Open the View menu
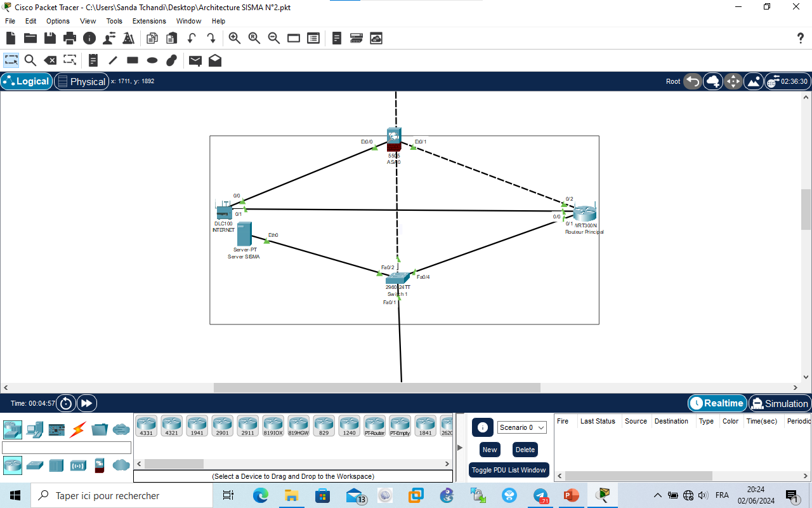Image resolution: width=812 pixels, height=508 pixels. [x=88, y=21]
